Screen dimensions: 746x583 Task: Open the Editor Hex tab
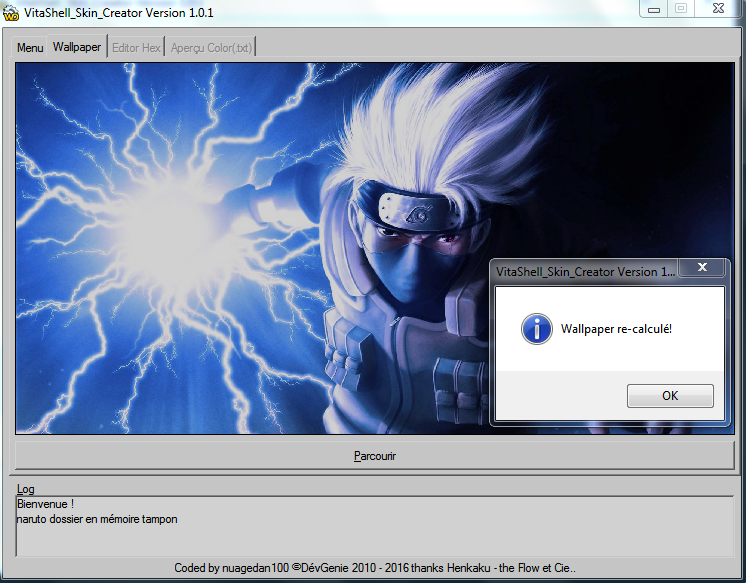(136, 48)
